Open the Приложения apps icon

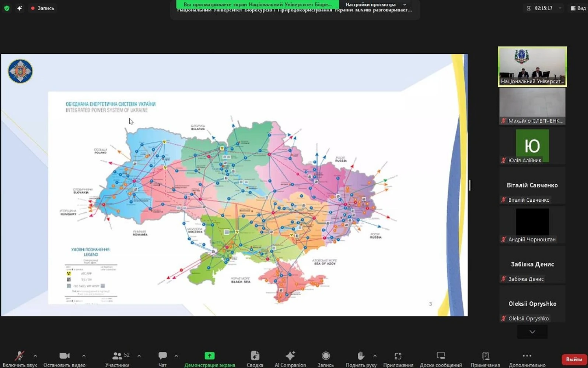coord(398,356)
